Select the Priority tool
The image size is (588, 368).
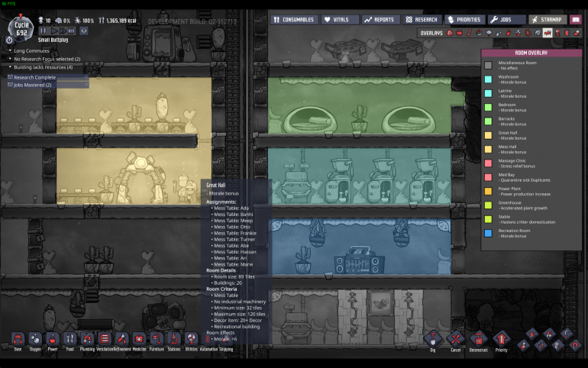502,339
